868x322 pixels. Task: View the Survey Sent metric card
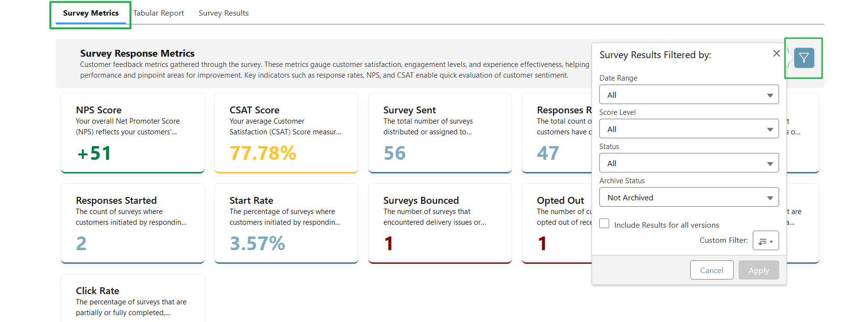[x=440, y=133]
